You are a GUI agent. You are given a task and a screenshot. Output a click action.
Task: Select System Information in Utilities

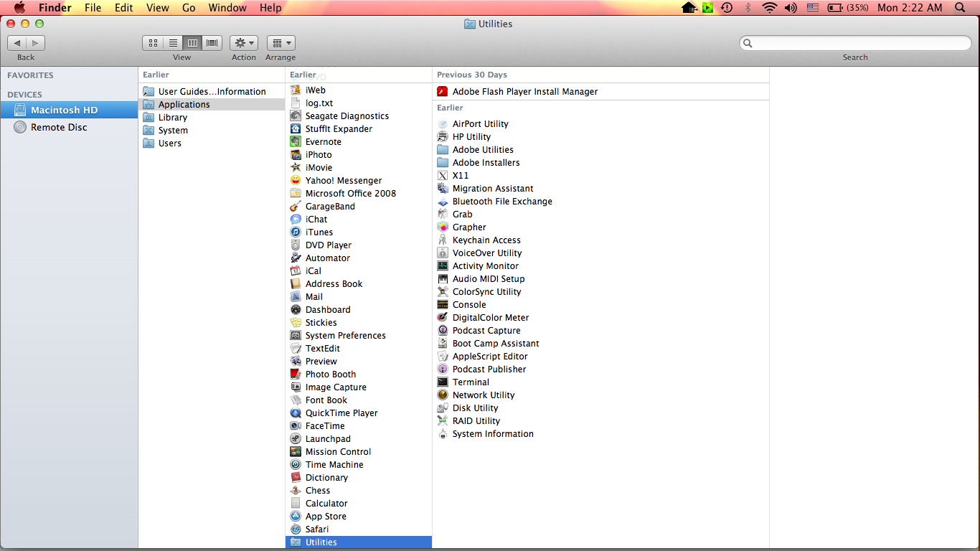tap(601, 434)
